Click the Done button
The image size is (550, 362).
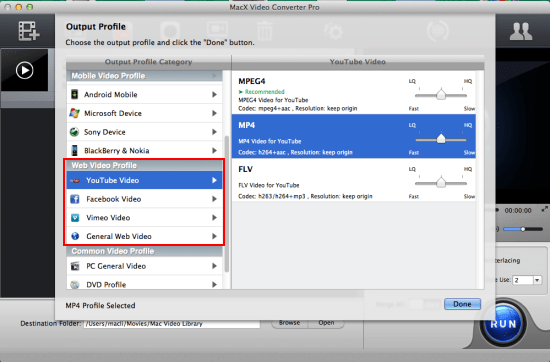(x=462, y=304)
